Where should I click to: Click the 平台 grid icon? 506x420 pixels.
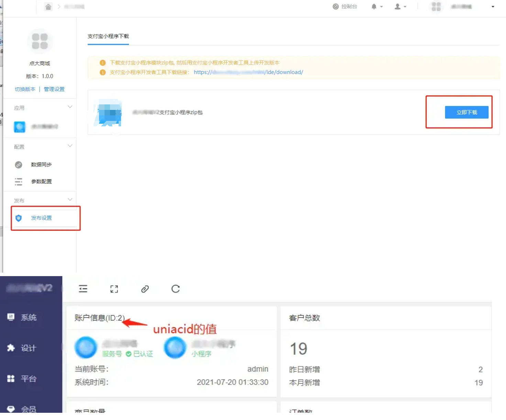tap(11, 378)
